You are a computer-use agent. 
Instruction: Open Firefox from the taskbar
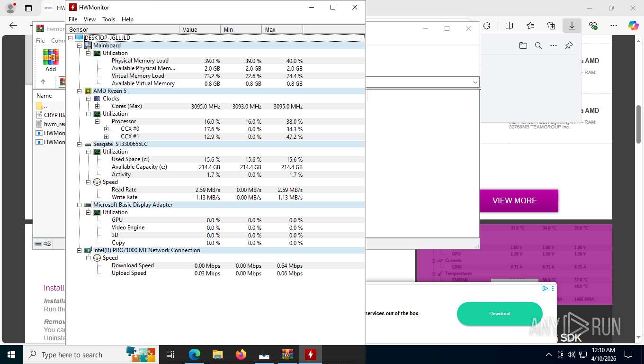tap(241, 355)
